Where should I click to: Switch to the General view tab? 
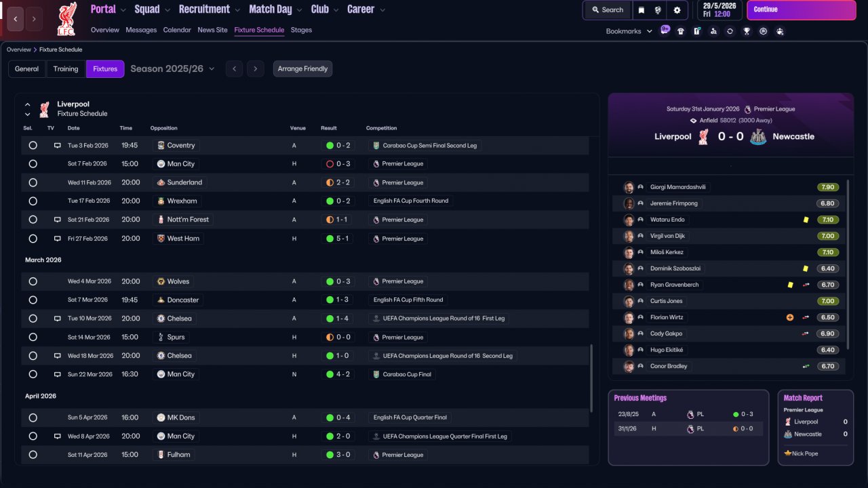click(x=27, y=68)
